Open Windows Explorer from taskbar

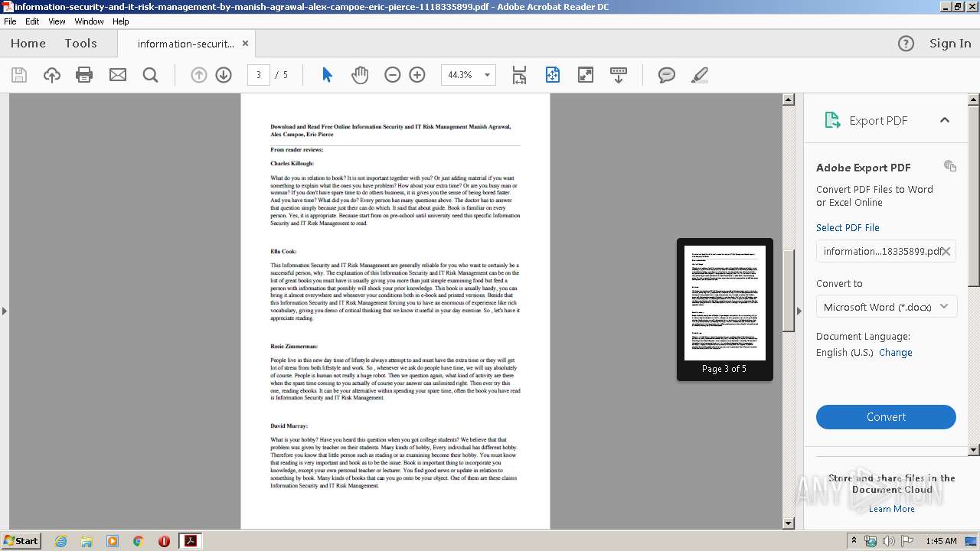[x=87, y=541]
